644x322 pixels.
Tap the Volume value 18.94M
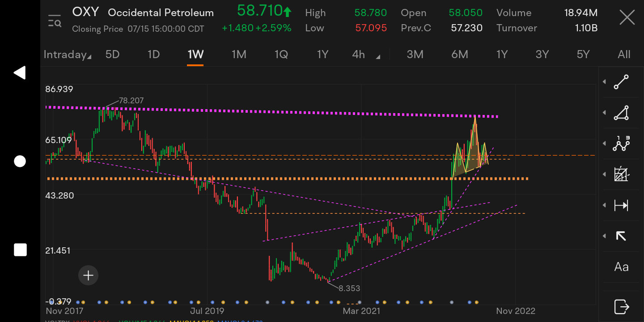coord(581,13)
